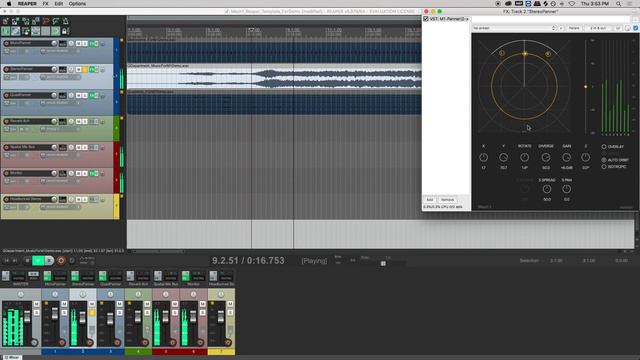640x360 pixels.
Task: Toggle the locking padlock icon
Action: click(x=64, y=31)
